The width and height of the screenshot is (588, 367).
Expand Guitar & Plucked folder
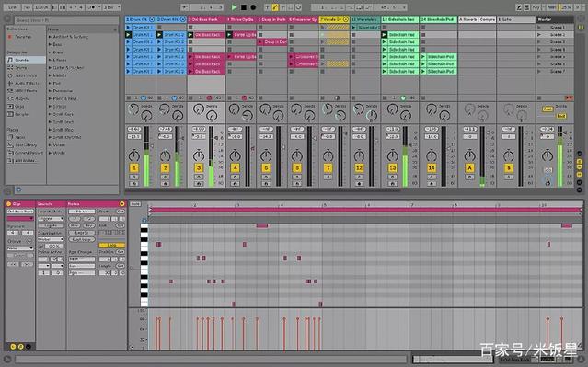pyautogui.click(x=50, y=68)
